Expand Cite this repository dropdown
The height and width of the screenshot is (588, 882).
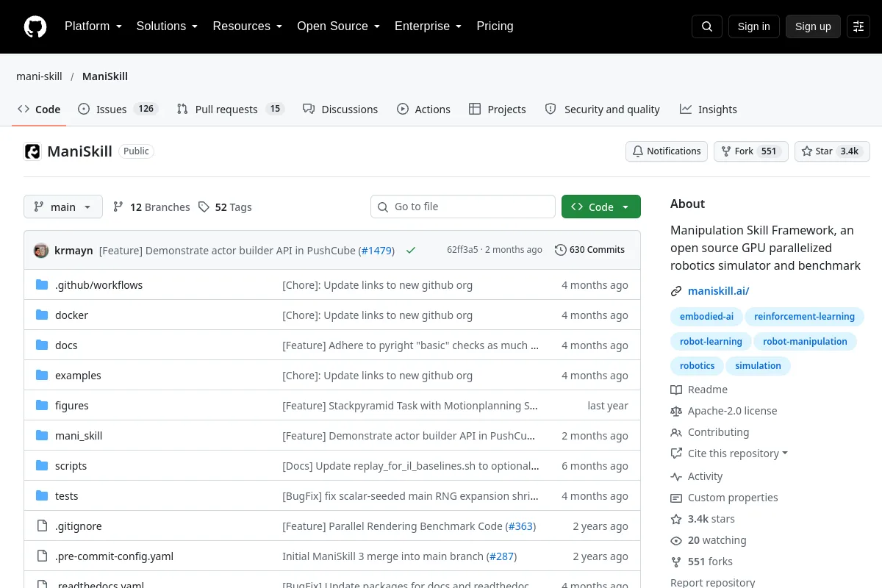(x=738, y=453)
